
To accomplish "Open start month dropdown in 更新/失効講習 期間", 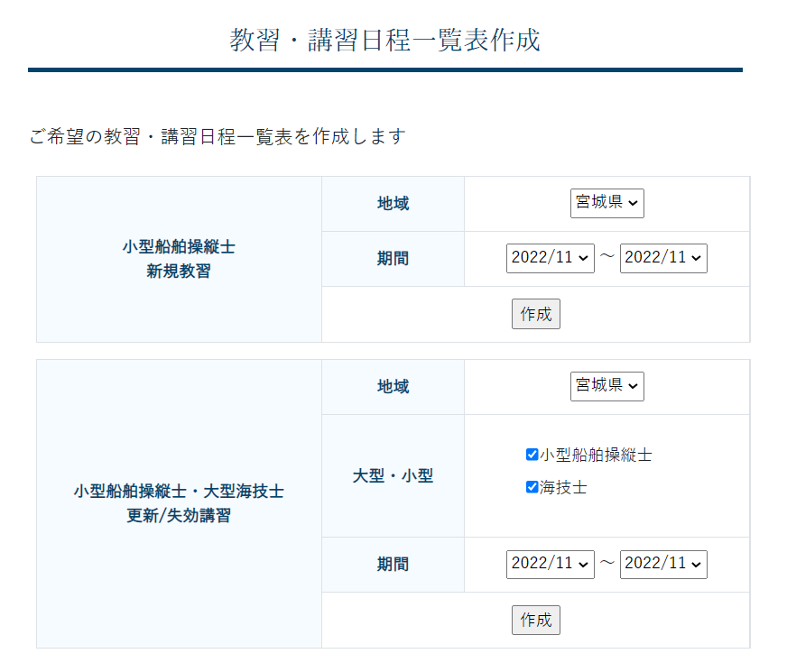I will (x=551, y=564).
